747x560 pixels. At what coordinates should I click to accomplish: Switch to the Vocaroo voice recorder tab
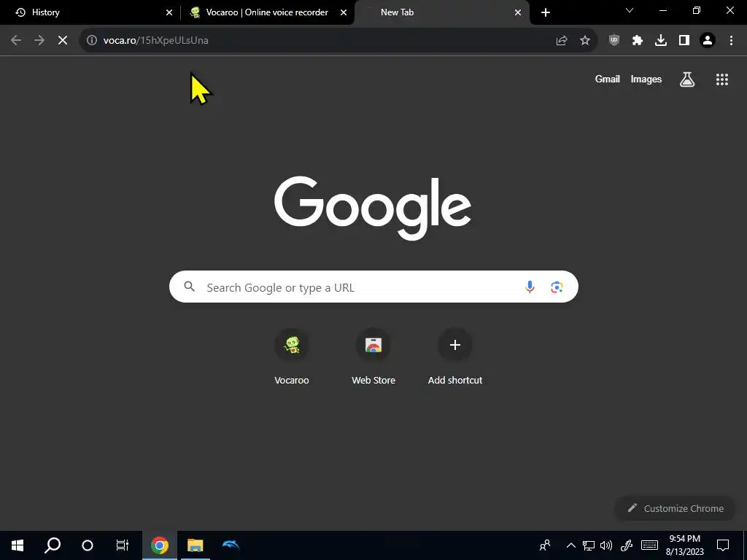coord(267,12)
